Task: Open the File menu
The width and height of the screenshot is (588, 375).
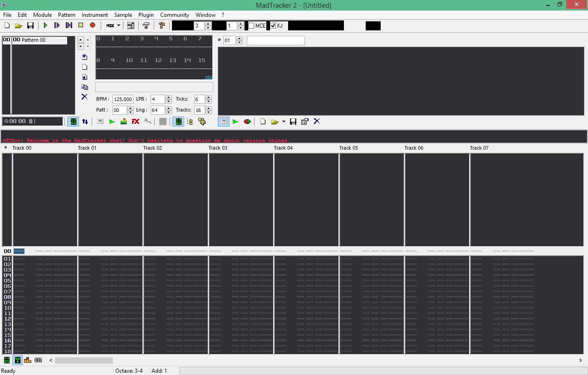Action: pos(7,15)
